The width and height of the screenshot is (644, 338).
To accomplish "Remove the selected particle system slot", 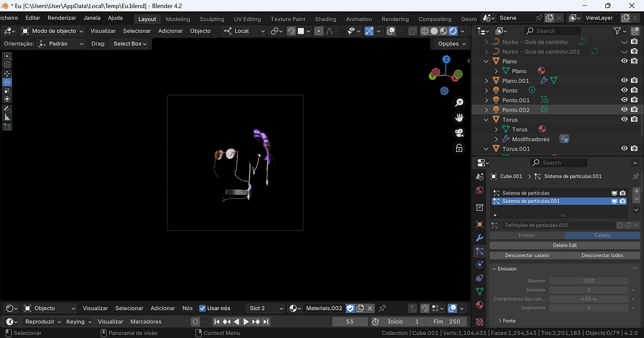I will (636, 199).
